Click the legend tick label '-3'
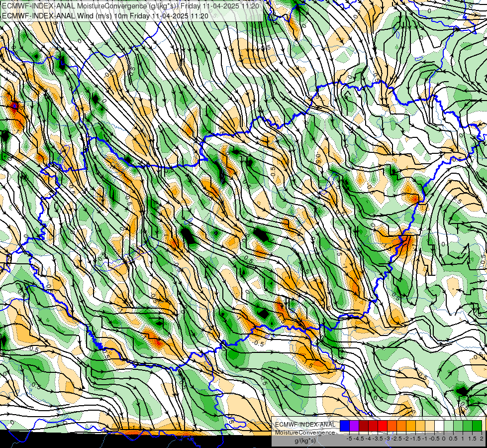Viewport: 487px width, 448px height. [x=388, y=439]
